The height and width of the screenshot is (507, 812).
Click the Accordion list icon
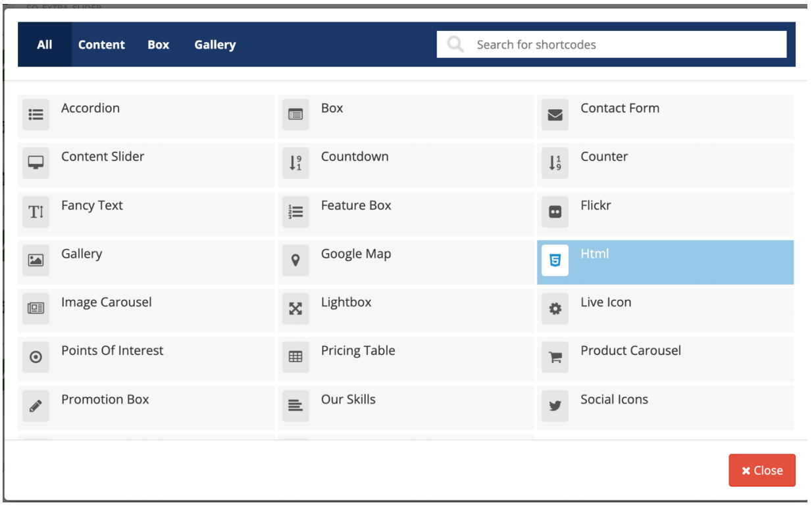[x=36, y=115]
